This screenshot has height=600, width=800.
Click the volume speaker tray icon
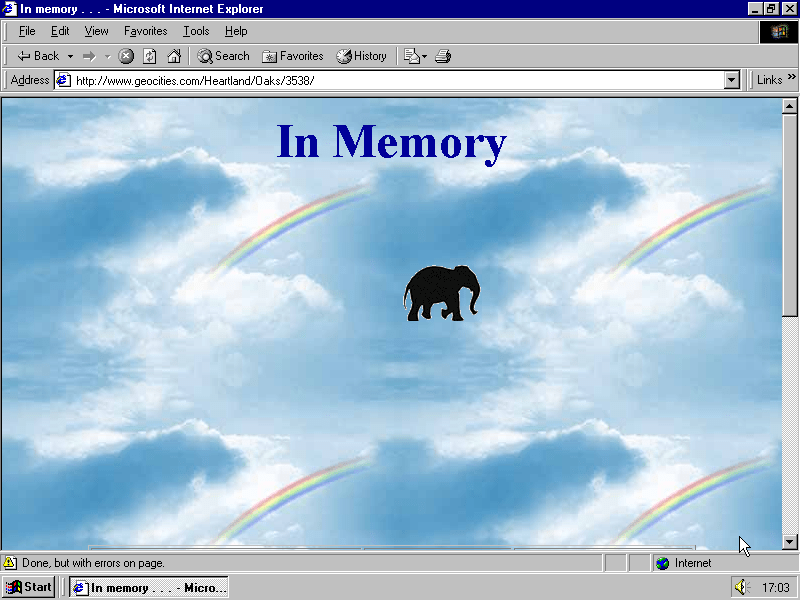tap(741, 587)
